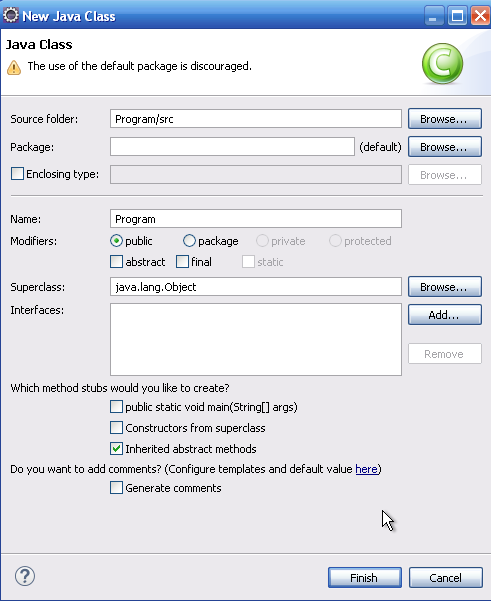Click the yellow warning triangle icon
Screen dimensions: 491x601
(x=14, y=67)
